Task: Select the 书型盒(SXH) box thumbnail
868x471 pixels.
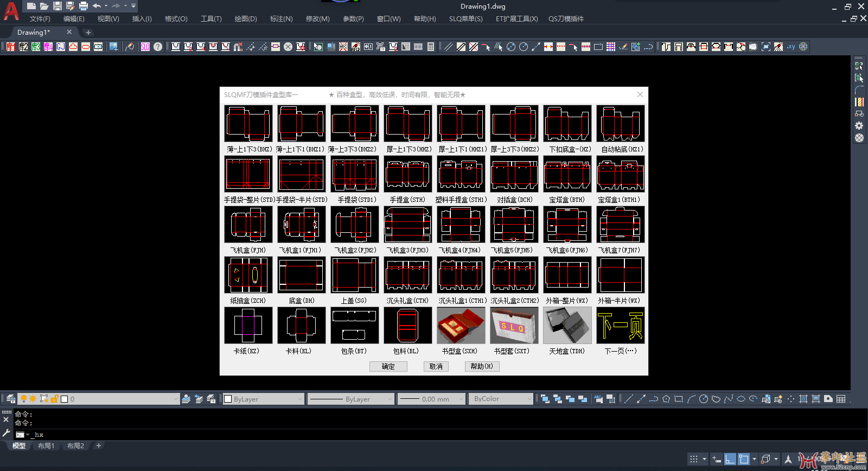Action: (461, 326)
